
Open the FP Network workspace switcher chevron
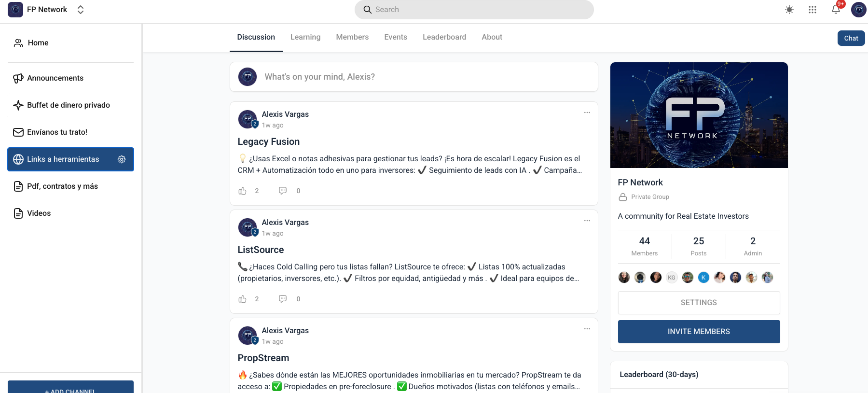tap(81, 10)
